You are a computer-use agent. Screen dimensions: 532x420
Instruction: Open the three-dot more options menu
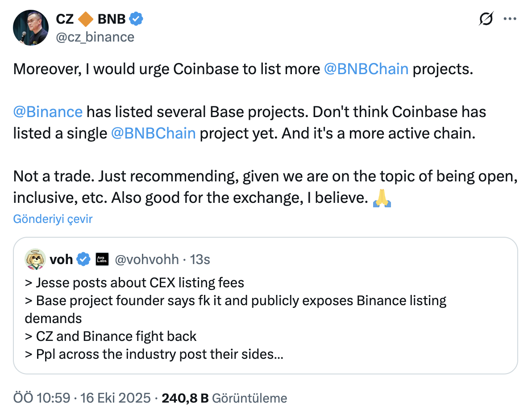click(x=510, y=19)
